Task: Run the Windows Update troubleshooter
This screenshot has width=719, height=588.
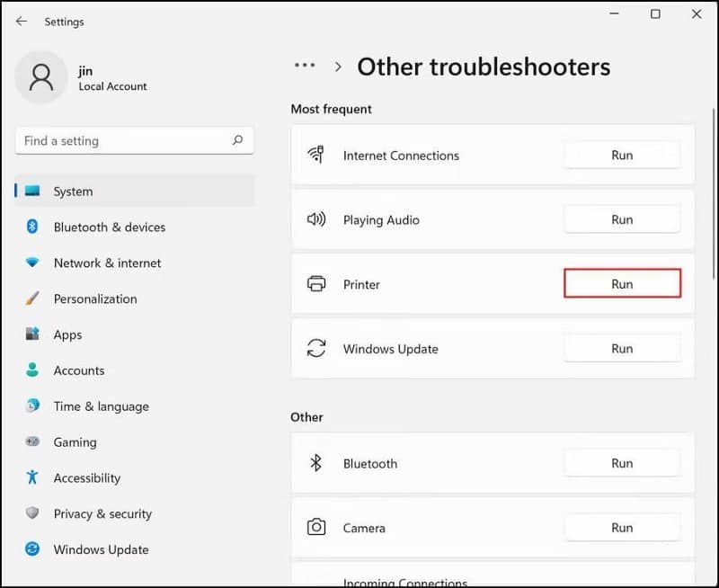Action: (x=622, y=348)
